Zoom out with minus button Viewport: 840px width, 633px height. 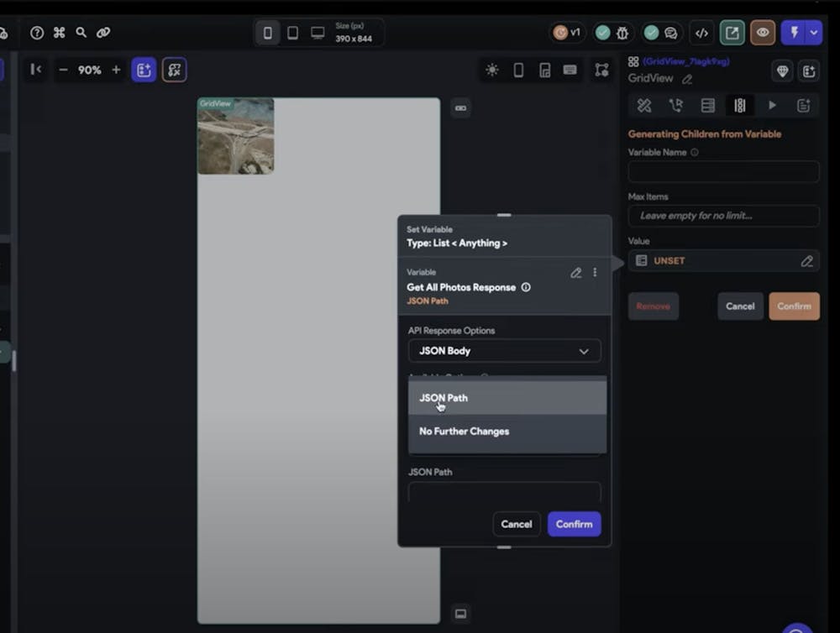tap(63, 71)
